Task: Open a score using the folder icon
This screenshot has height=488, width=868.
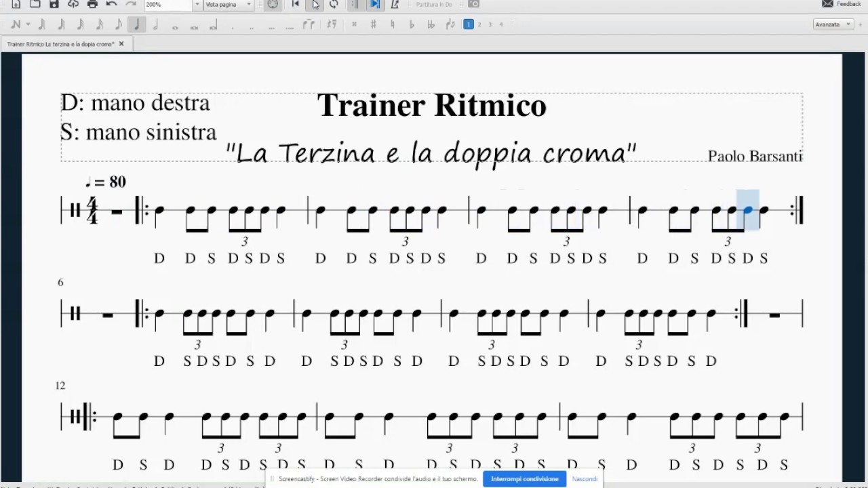Action: pyautogui.click(x=35, y=4)
